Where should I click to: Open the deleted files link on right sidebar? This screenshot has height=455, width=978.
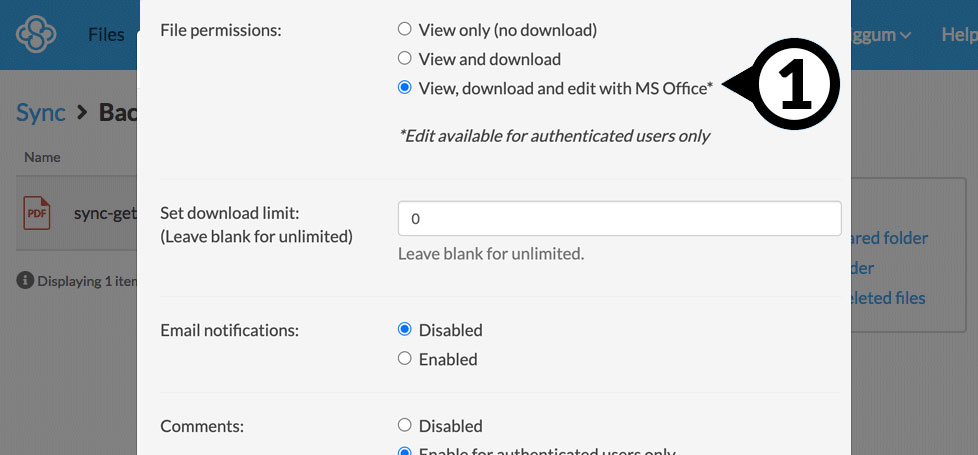point(886,298)
